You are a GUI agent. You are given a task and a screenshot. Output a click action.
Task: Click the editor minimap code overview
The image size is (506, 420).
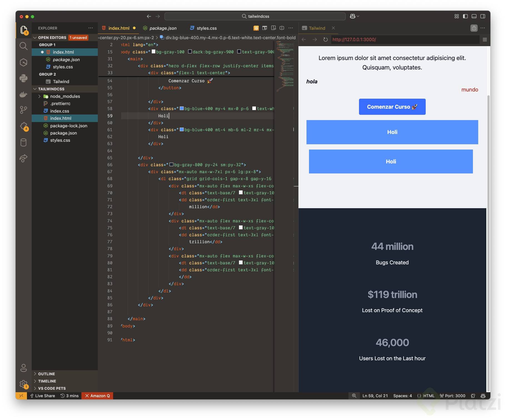click(285, 66)
